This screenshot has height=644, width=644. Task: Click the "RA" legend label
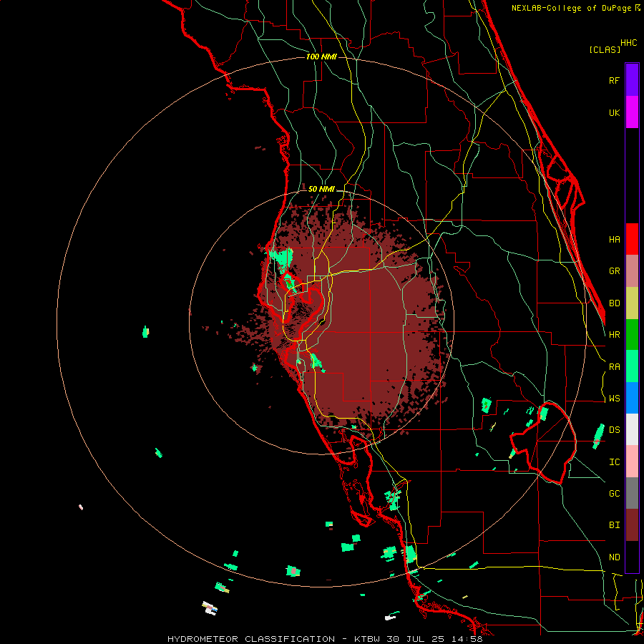click(x=614, y=367)
